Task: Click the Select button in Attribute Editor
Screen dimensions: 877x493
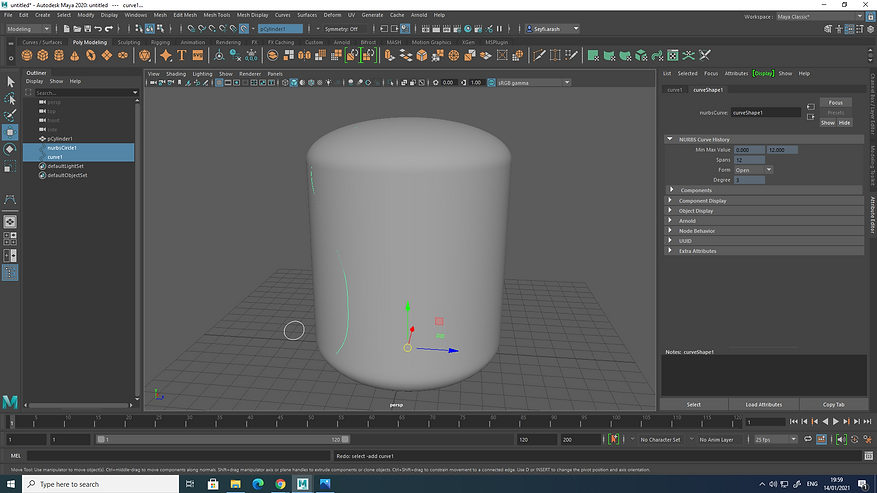Action: (x=694, y=405)
